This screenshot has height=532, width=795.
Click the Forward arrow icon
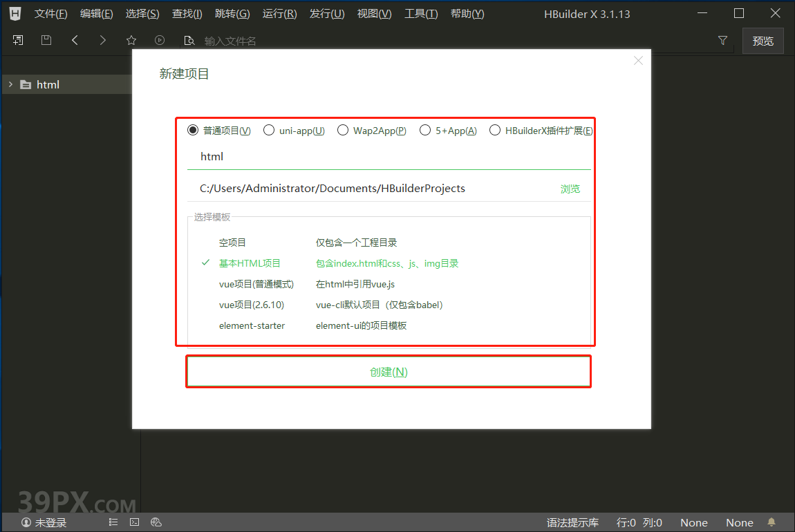tap(102, 40)
